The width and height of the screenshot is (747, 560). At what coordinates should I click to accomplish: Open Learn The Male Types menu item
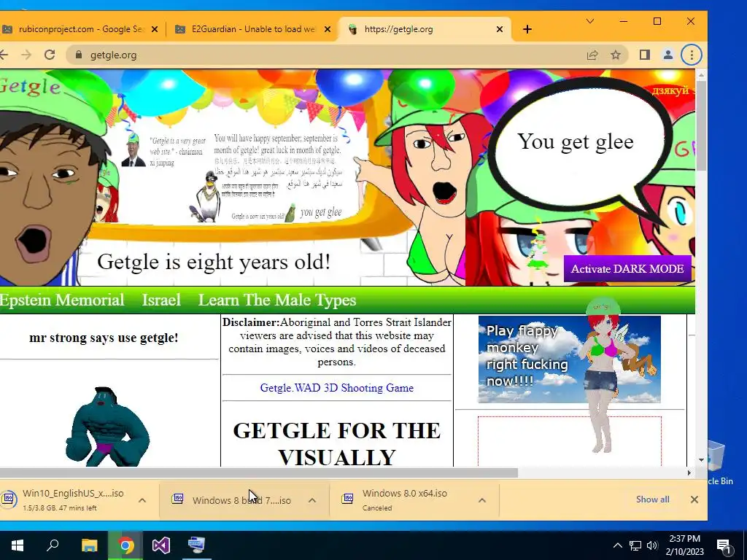click(276, 300)
